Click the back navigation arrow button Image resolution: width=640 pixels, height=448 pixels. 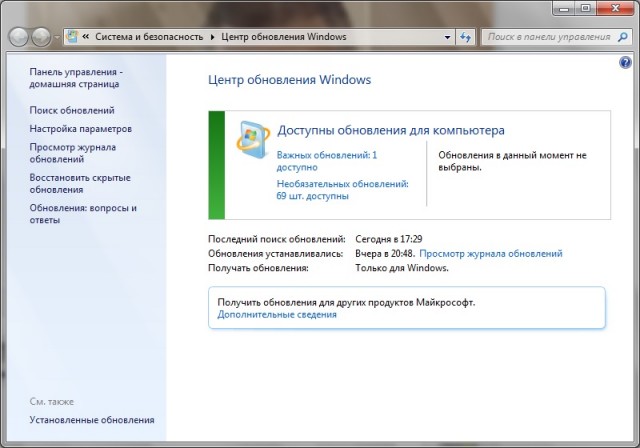(x=18, y=37)
